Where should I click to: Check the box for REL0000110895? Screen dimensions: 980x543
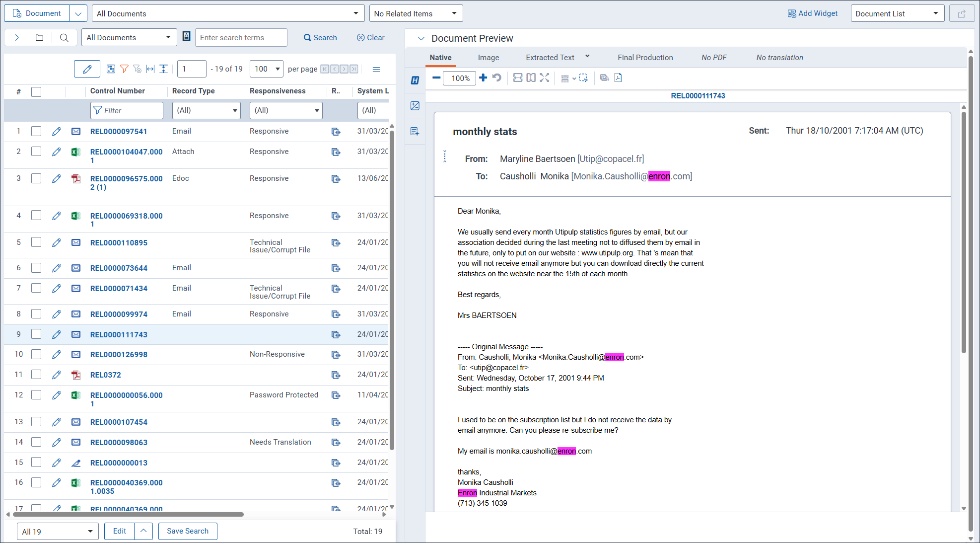(x=36, y=242)
